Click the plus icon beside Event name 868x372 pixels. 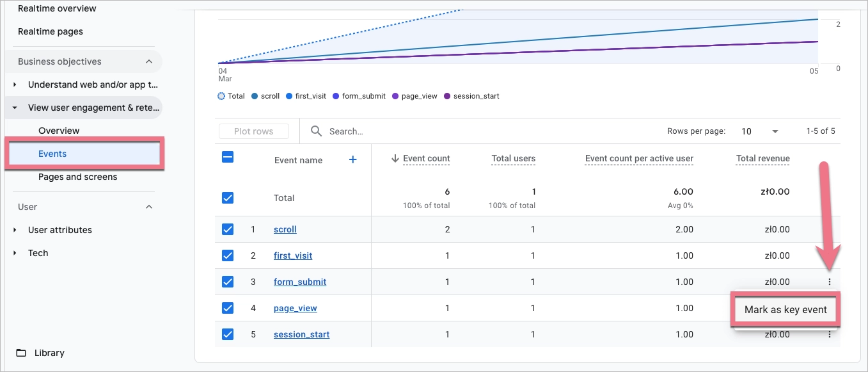point(352,159)
